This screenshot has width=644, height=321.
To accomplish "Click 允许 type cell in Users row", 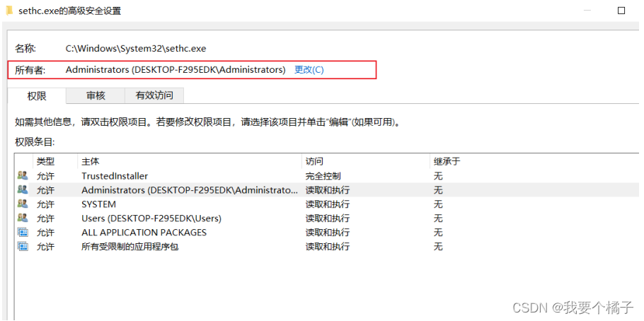I will coord(45,218).
